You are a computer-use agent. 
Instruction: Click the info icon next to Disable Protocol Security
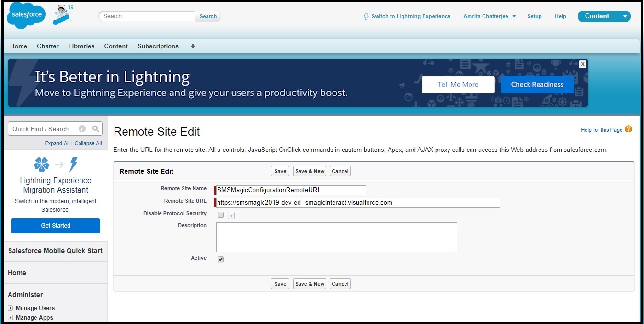click(x=231, y=216)
